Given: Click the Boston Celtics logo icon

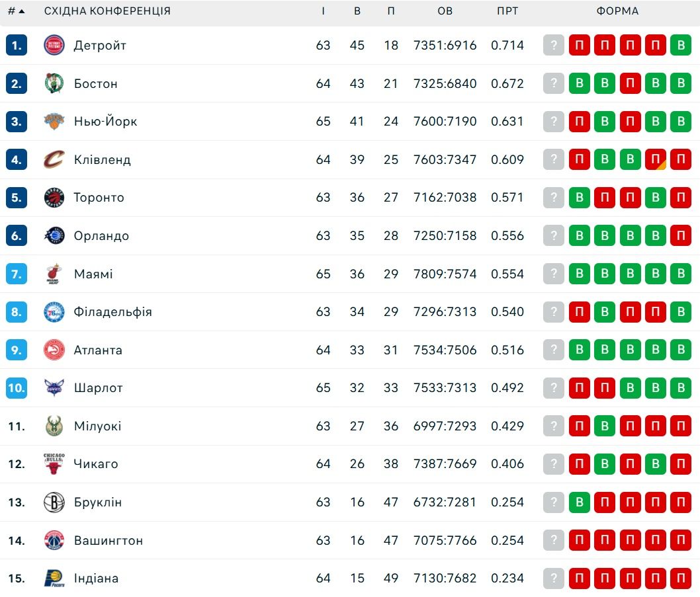Looking at the screenshot, I should tap(54, 83).
